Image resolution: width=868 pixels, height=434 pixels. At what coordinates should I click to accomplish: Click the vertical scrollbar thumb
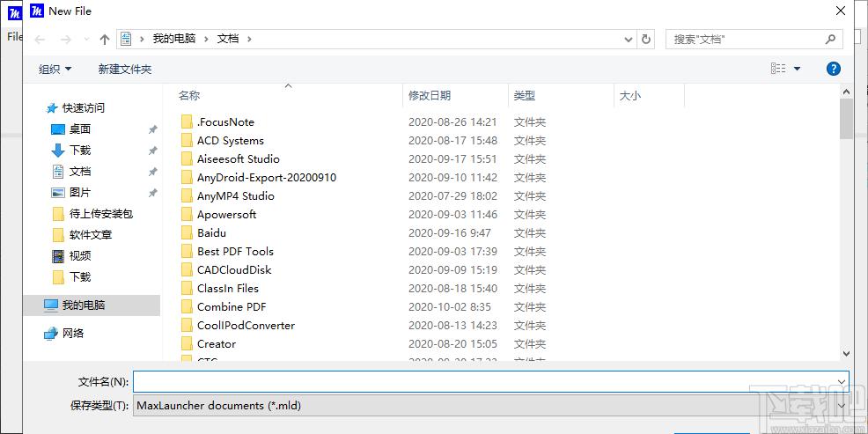pos(846,119)
